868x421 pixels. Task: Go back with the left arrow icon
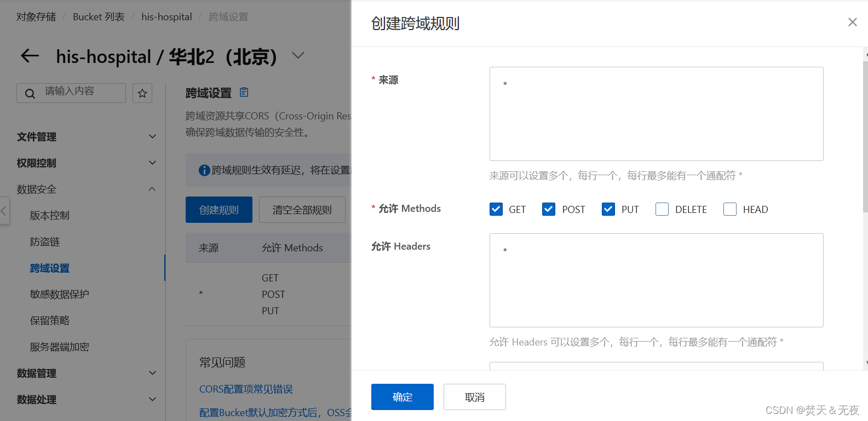point(30,55)
